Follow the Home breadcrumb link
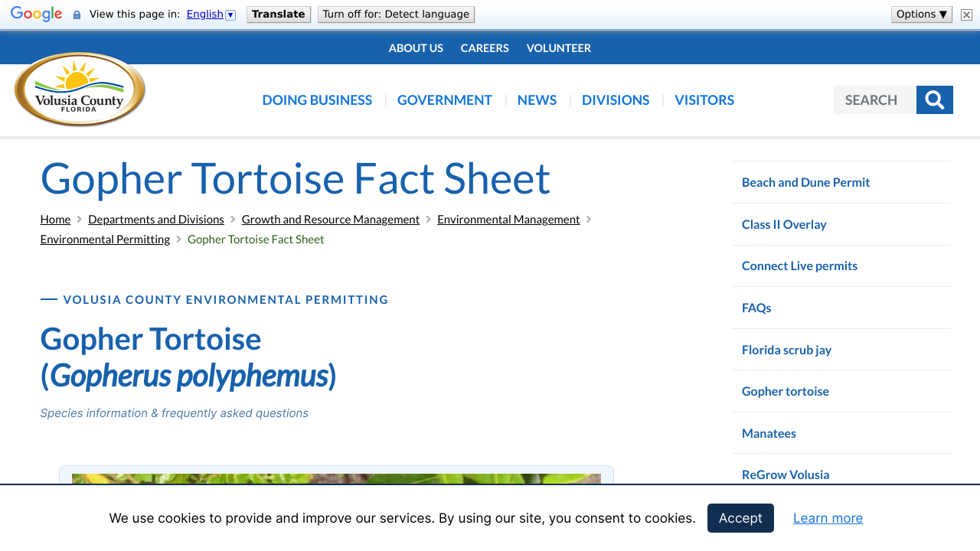980x551 pixels. [x=55, y=220]
